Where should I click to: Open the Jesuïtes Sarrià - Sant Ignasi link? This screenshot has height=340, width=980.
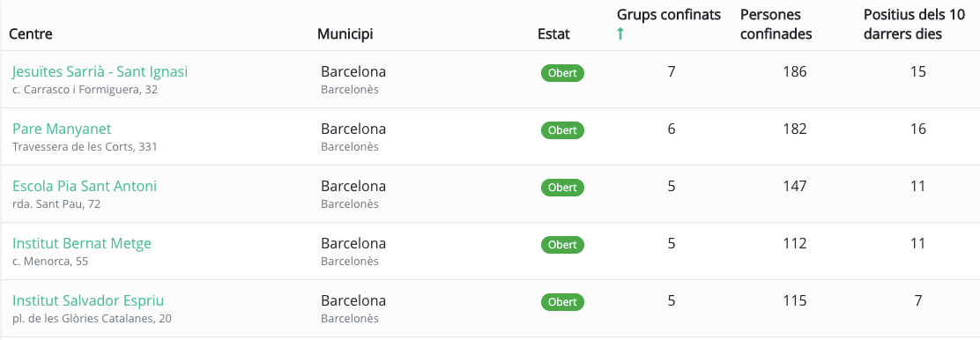pos(100,72)
